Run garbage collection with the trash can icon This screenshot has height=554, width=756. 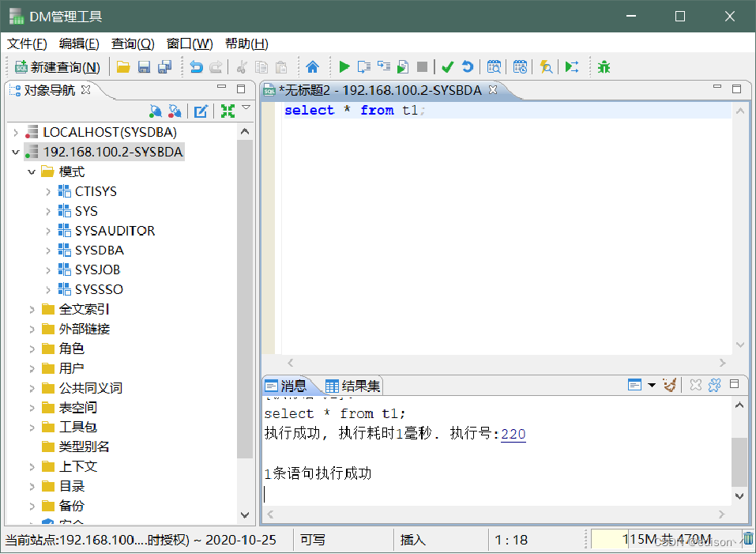click(748, 538)
